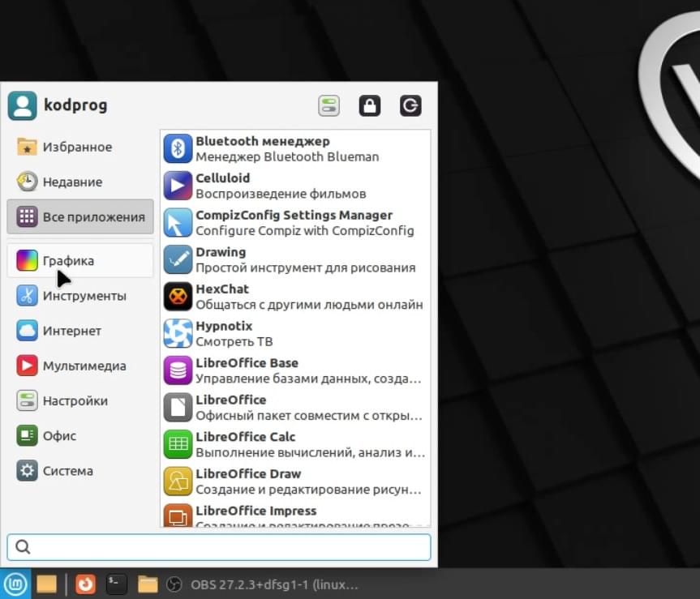Viewport: 700px width, 599px height.
Task: Open the Настройки category
Action: click(x=80, y=400)
